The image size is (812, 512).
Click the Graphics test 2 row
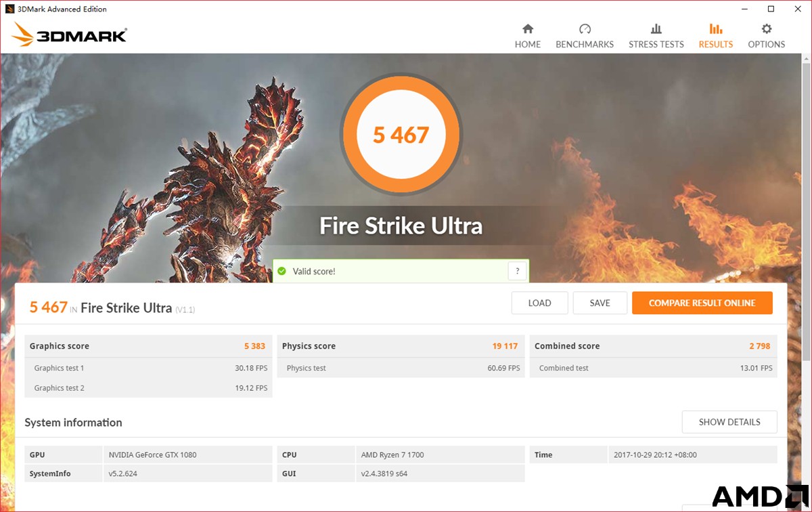click(x=149, y=388)
